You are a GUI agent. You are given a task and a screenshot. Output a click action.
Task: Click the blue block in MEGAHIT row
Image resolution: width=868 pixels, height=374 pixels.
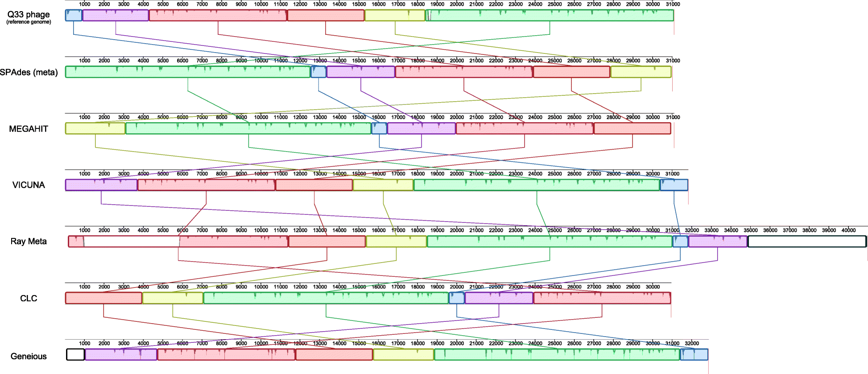tap(379, 128)
